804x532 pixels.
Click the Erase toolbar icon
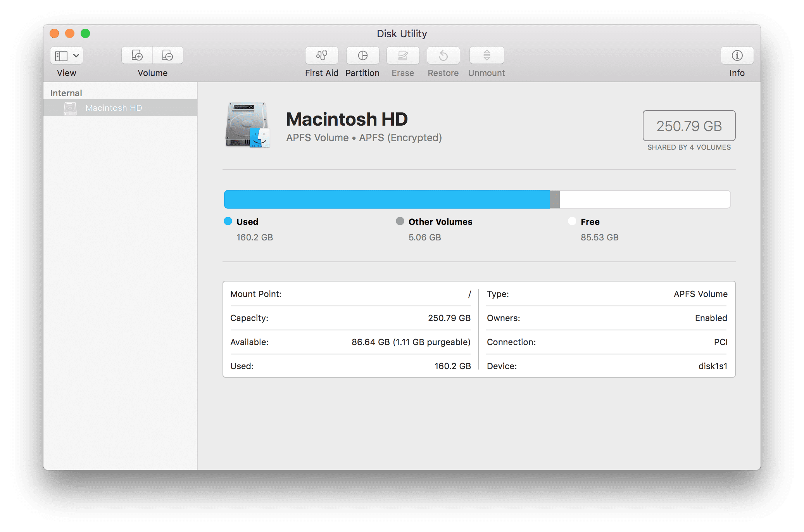(403, 55)
